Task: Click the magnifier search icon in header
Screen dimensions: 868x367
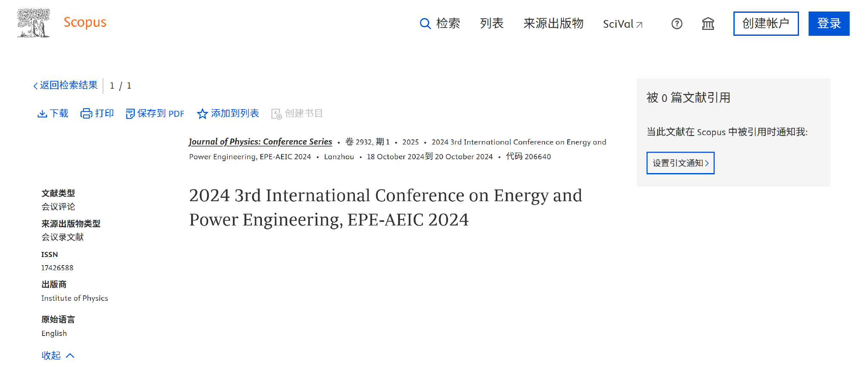Action: click(x=425, y=23)
